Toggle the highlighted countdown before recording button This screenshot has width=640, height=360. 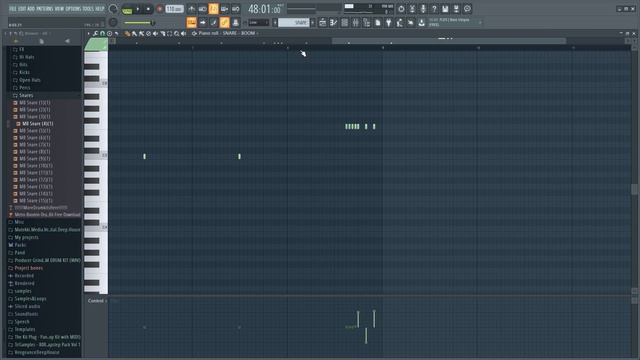[213, 9]
